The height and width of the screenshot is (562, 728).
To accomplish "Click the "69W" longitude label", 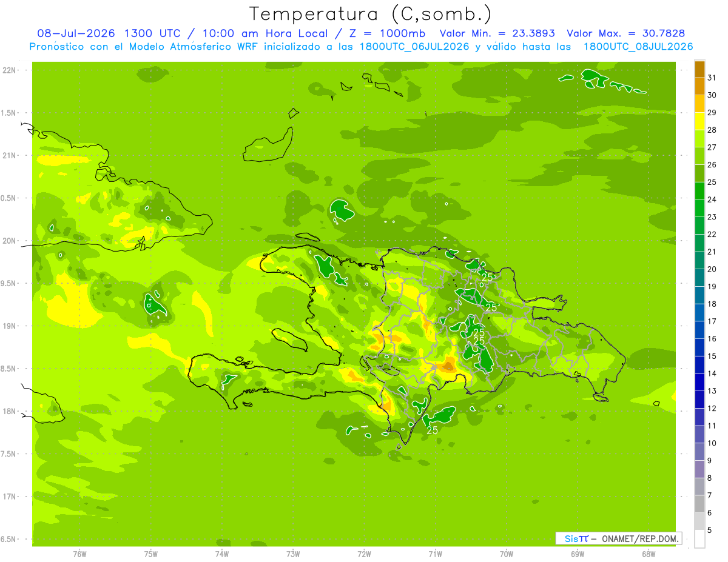I will 578,554.
